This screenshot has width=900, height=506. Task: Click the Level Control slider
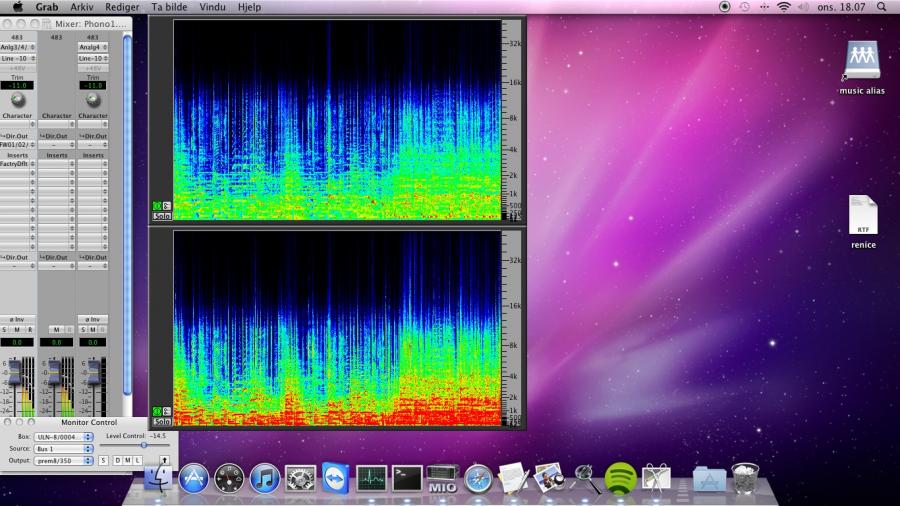pyautogui.click(x=143, y=445)
